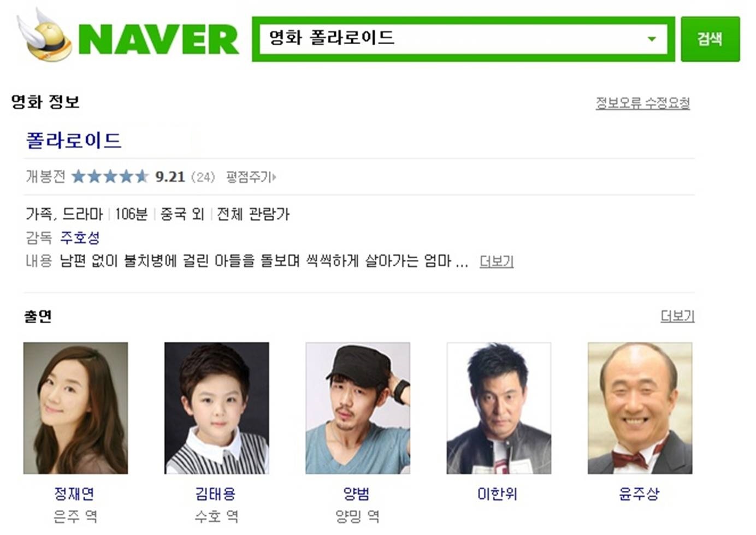The width and height of the screenshot is (756, 535).
Task: Click the green 검색 search button
Action: click(710, 39)
